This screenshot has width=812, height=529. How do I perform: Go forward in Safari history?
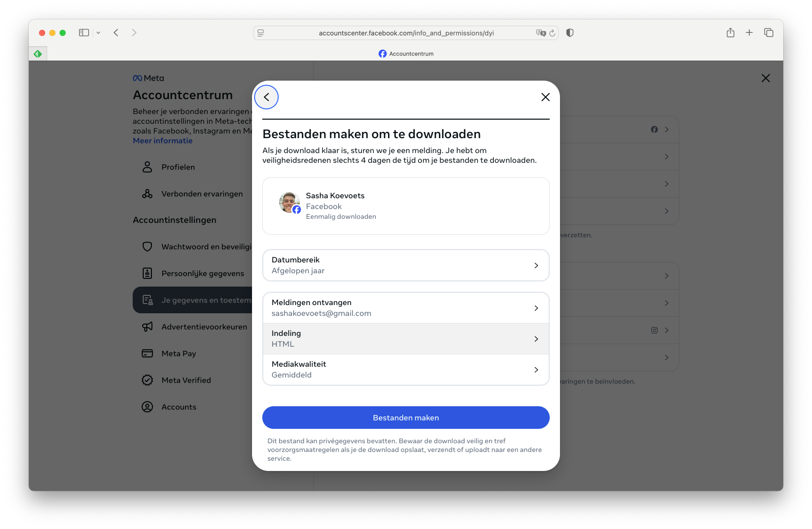134,33
